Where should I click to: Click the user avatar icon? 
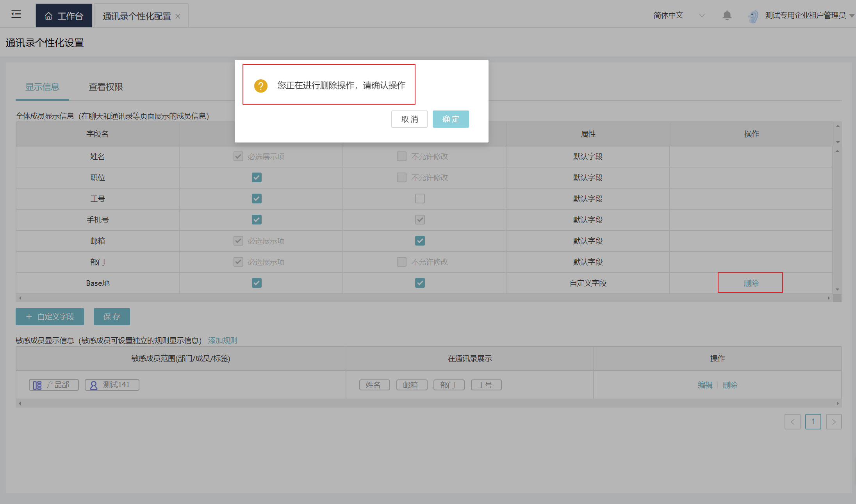click(x=753, y=16)
